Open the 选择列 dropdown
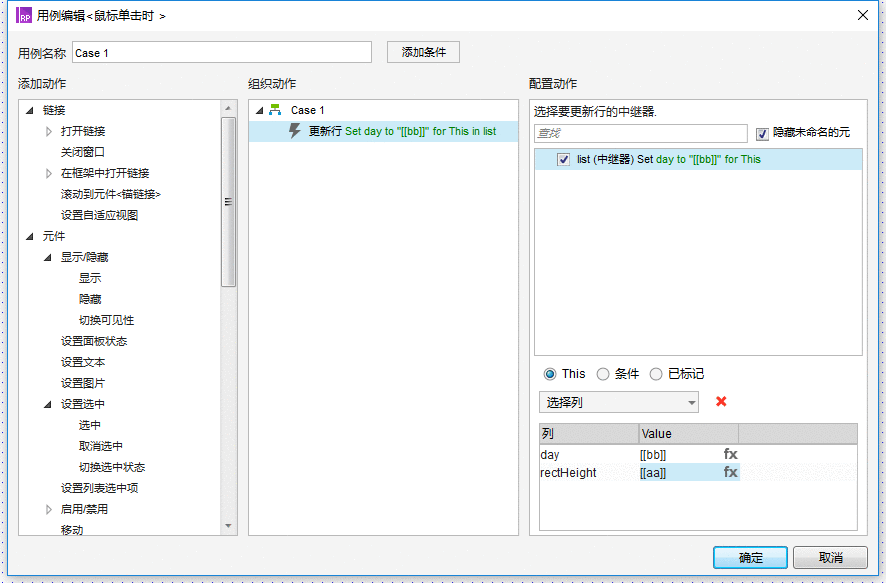886x583 pixels. (x=619, y=402)
